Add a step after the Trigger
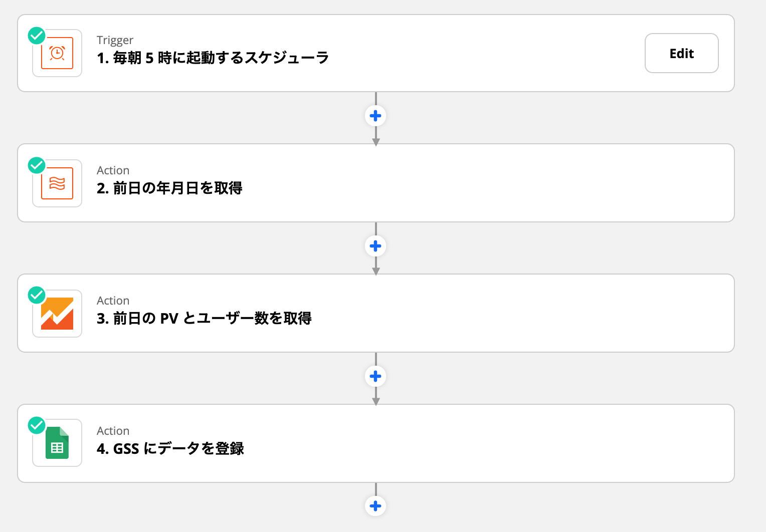 coord(375,116)
